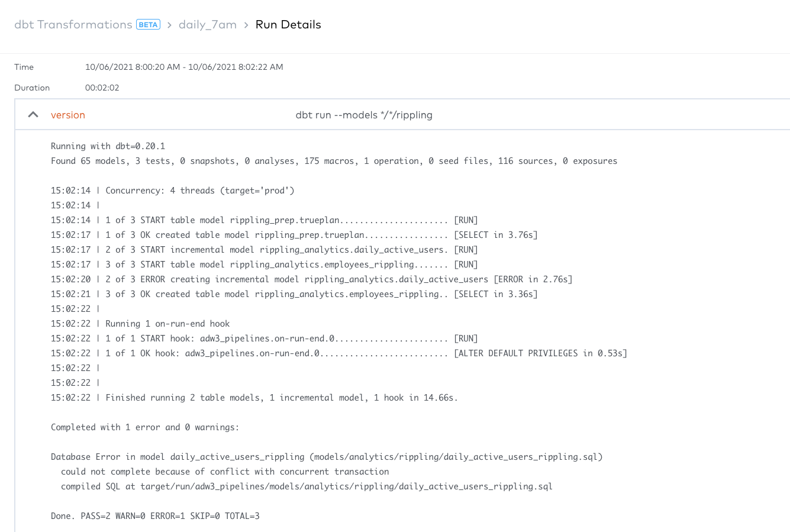Open the version link in orange
This screenshot has width=790, height=532.
67,115
